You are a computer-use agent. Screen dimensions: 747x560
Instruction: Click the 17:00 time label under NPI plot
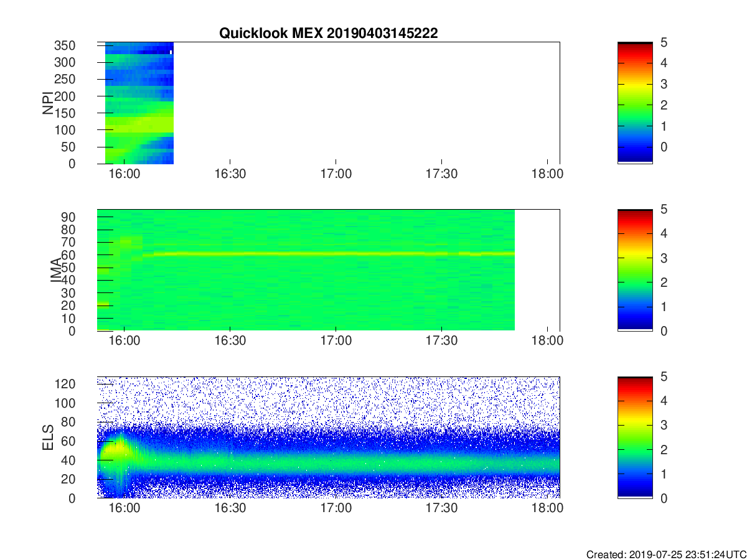(x=336, y=174)
